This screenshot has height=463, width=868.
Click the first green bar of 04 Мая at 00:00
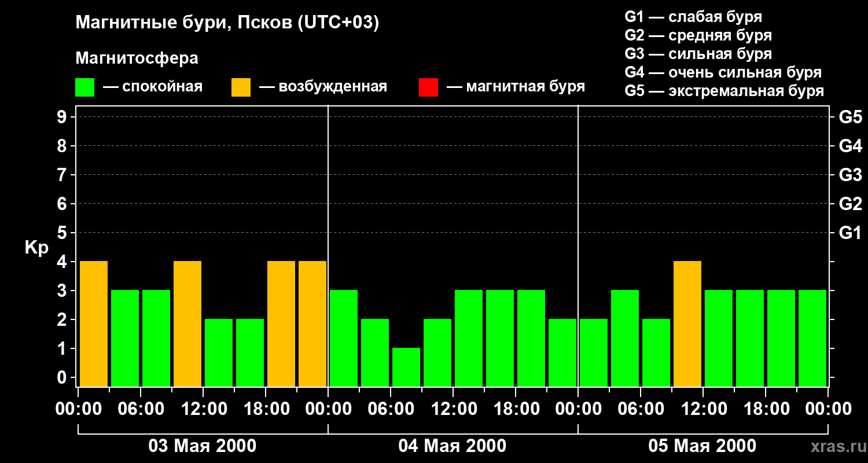pos(344,338)
